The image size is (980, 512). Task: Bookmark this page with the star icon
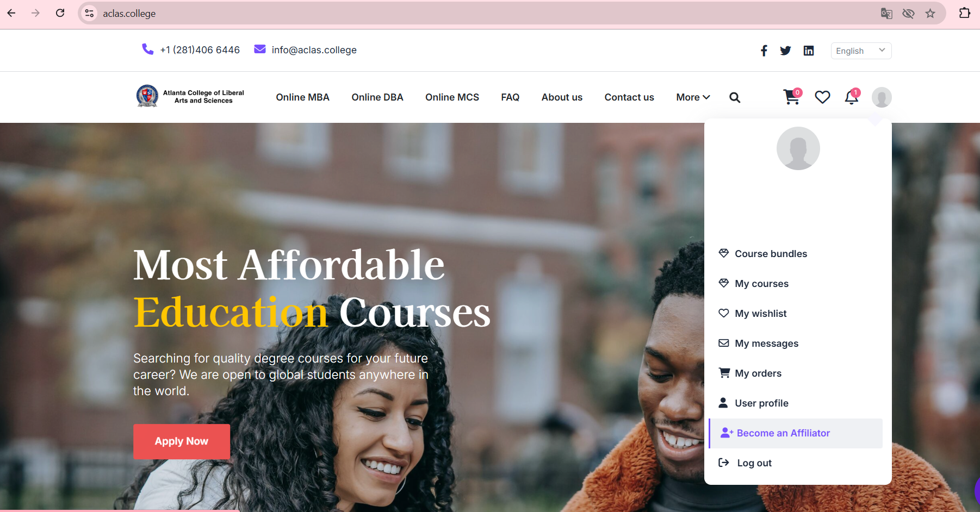(930, 14)
